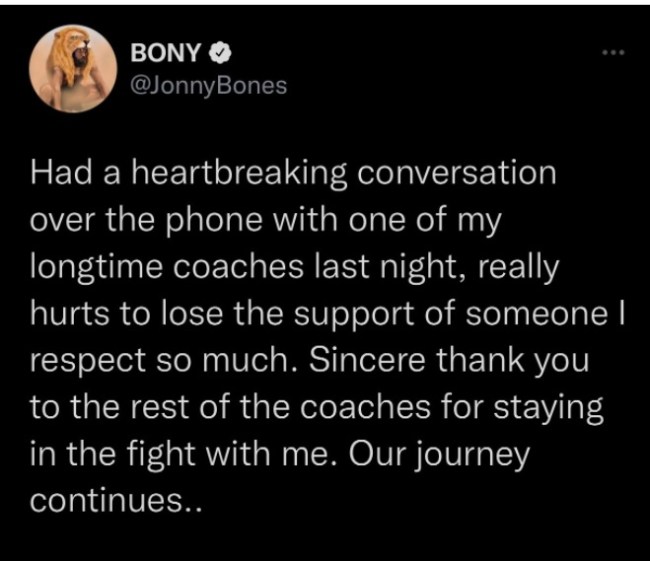This screenshot has width=650, height=561.
Task: Click the final word 'continues..'
Action: tap(118, 499)
